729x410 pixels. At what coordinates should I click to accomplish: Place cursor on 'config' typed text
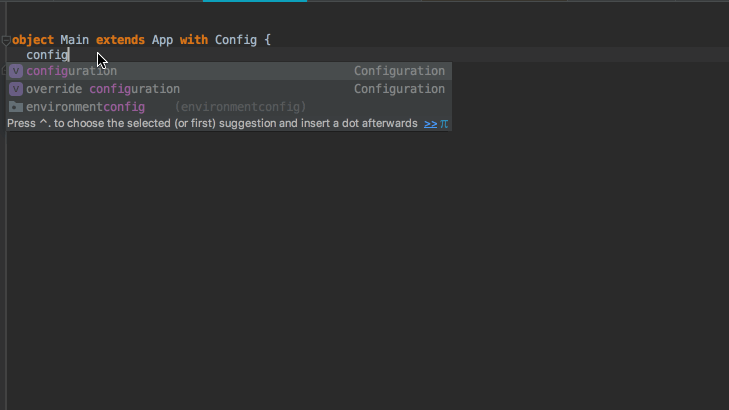[x=47, y=55]
